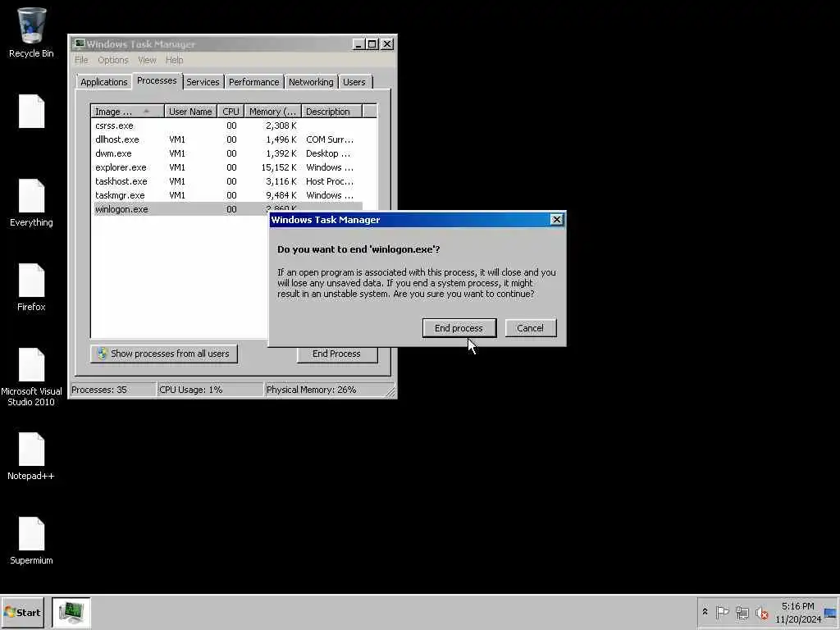This screenshot has height=630, width=840.
Task: Switch to the Users tab
Action: pos(354,82)
